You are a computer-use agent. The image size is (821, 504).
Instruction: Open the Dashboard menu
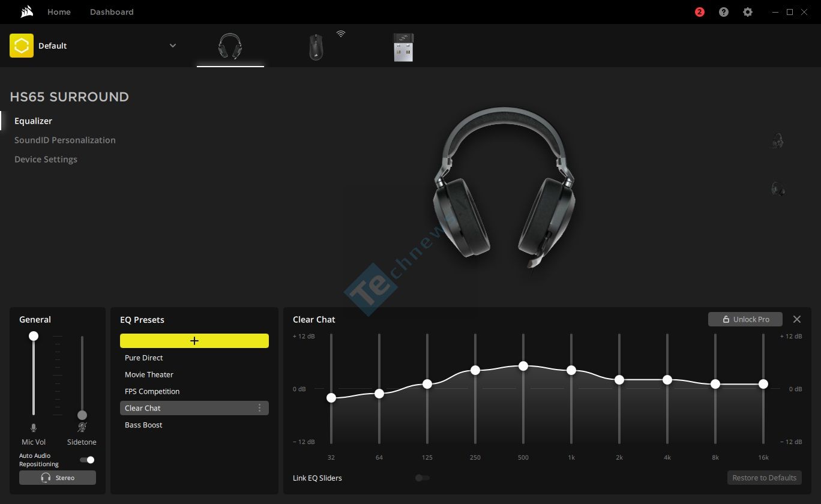tap(112, 12)
